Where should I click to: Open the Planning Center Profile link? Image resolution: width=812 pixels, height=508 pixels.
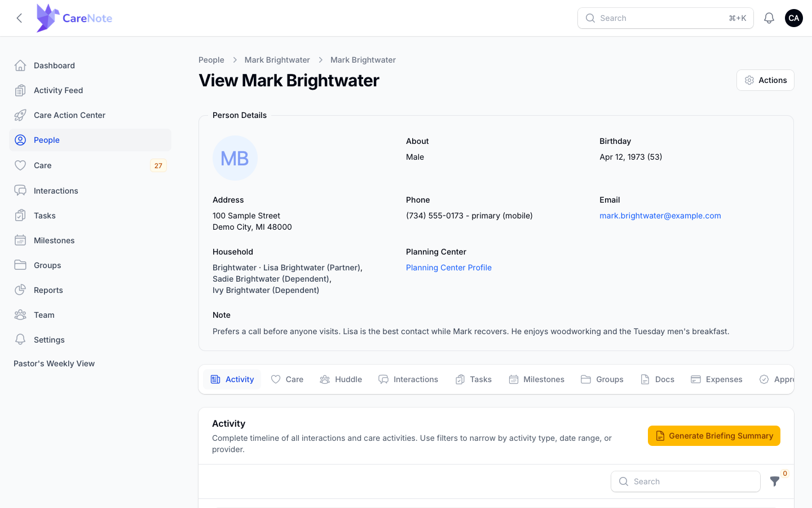point(449,268)
